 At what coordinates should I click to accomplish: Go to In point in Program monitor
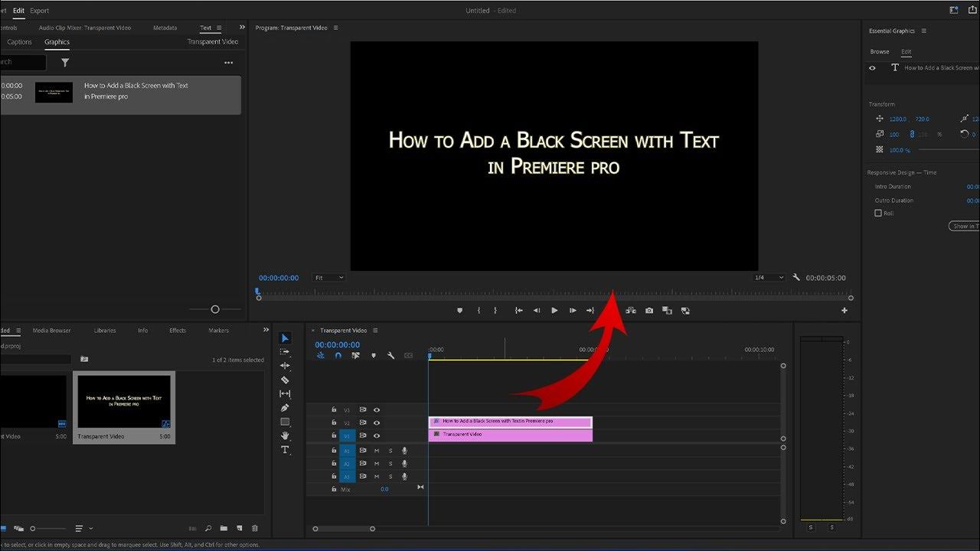tap(518, 311)
